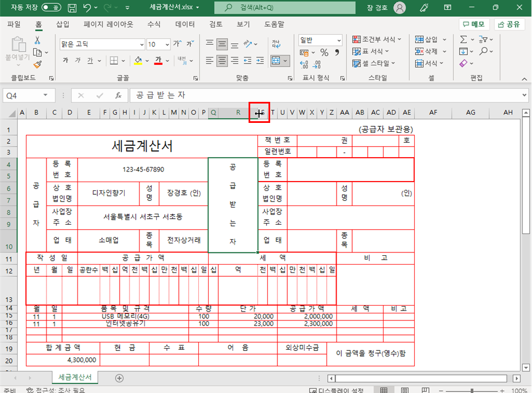The height and width of the screenshot is (393, 532).
Task: Click the insert function fx icon
Action: pyautogui.click(x=118, y=95)
